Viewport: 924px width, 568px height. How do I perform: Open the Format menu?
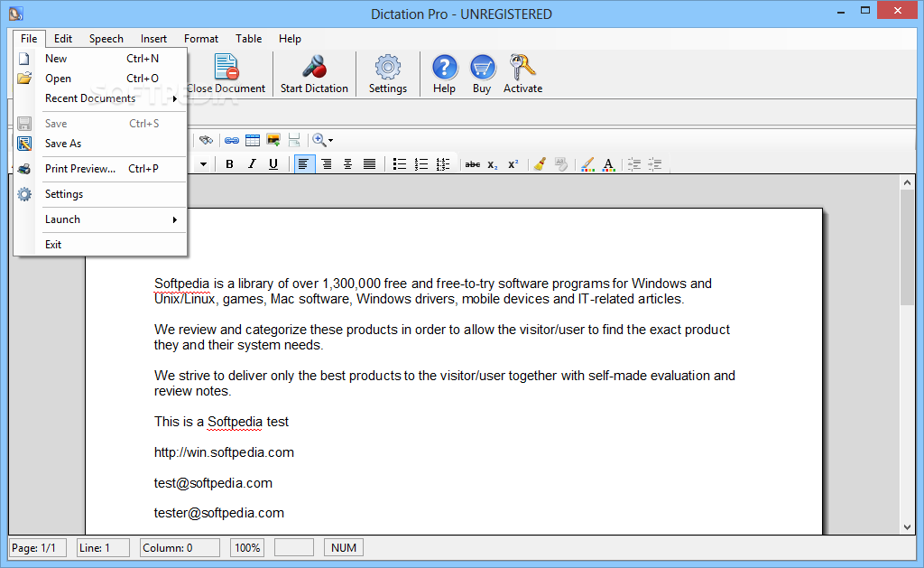(x=201, y=38)
